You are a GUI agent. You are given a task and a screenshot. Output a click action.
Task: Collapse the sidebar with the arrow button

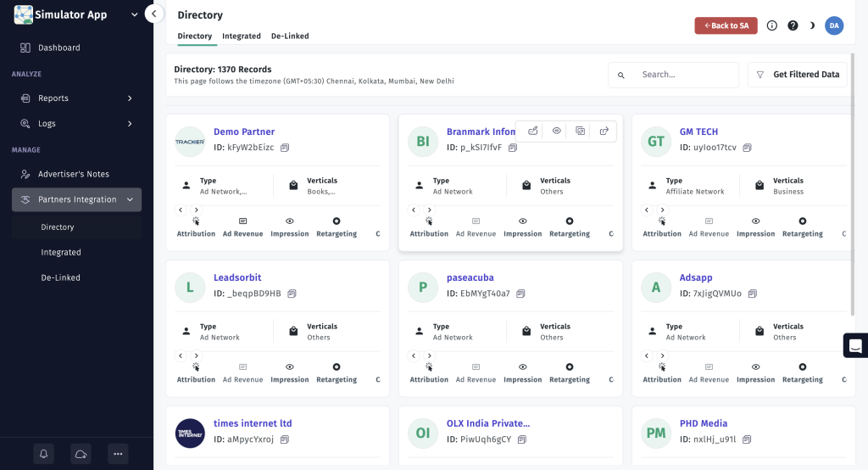[x=154, y=14]
